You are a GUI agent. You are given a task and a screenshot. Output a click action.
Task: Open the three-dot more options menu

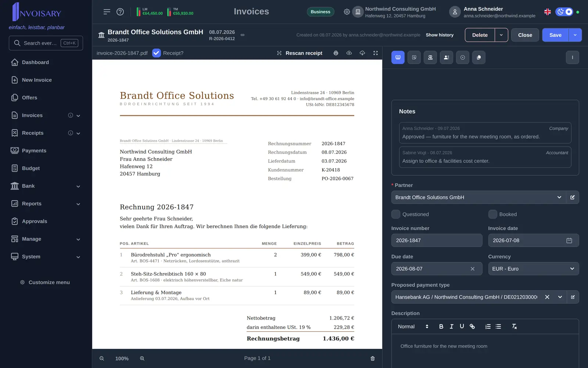click(x=573, y=57)
